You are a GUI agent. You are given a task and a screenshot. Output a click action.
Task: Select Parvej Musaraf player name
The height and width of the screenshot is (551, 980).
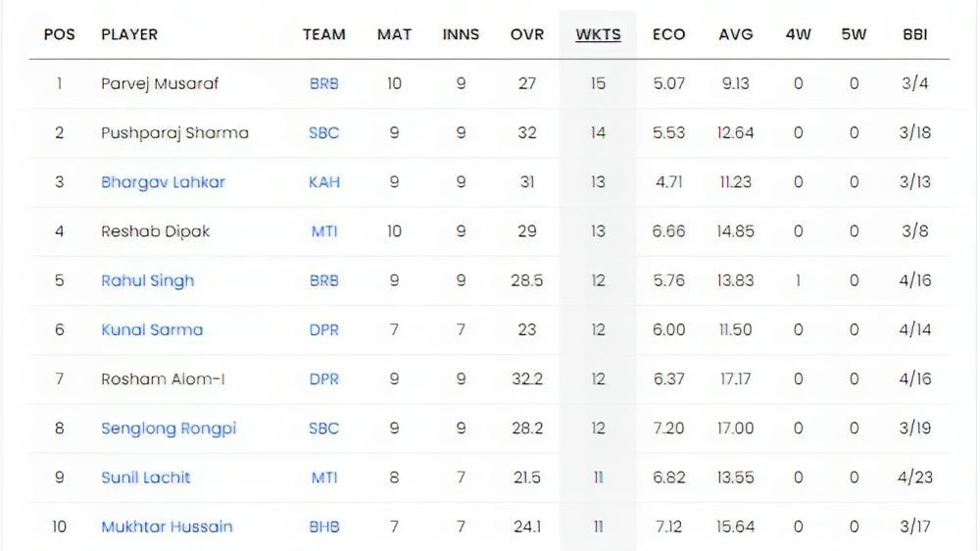tap(160, 84)
